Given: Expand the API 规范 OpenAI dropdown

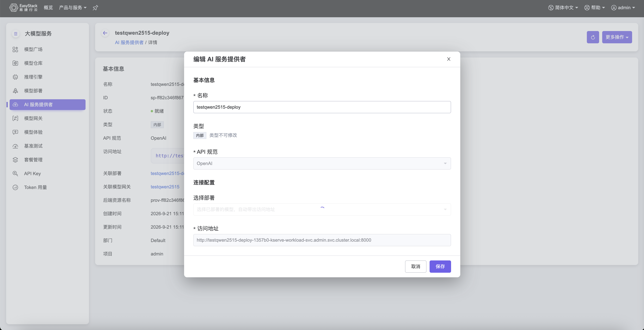Looking at the screenshot, I should (322, 163).
